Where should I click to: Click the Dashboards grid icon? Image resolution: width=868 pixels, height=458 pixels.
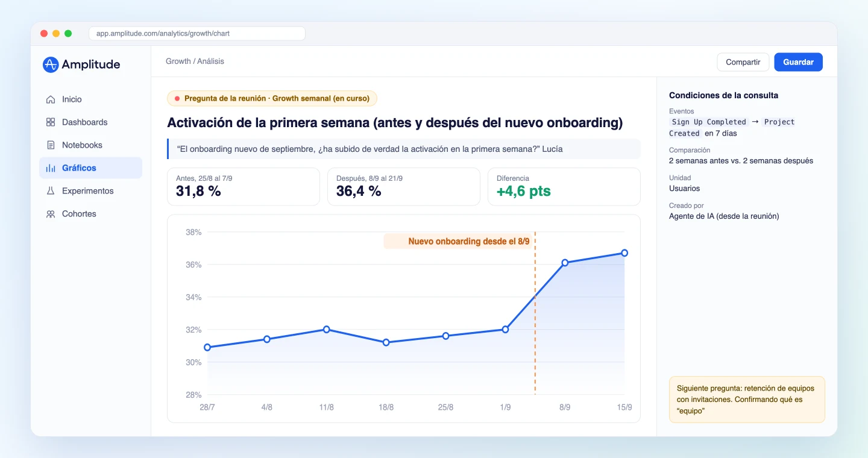tap(51, 122)
